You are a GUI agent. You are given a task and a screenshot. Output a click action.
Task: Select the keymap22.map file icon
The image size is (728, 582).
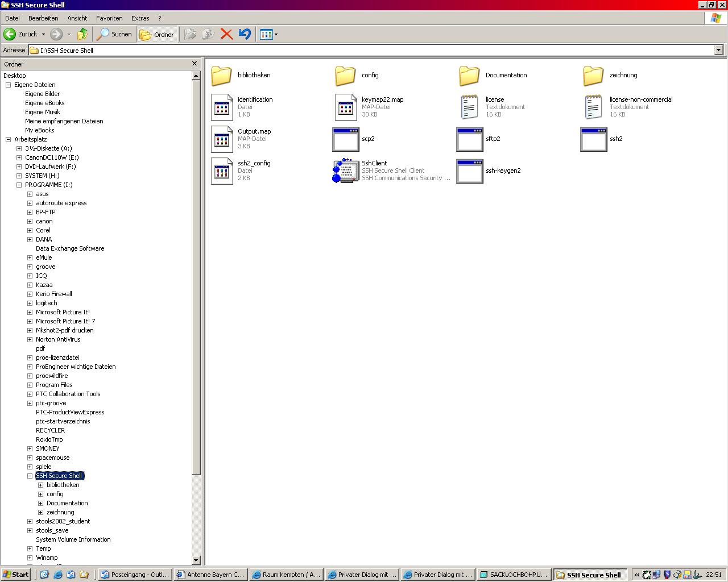click(x=346, y=107)
